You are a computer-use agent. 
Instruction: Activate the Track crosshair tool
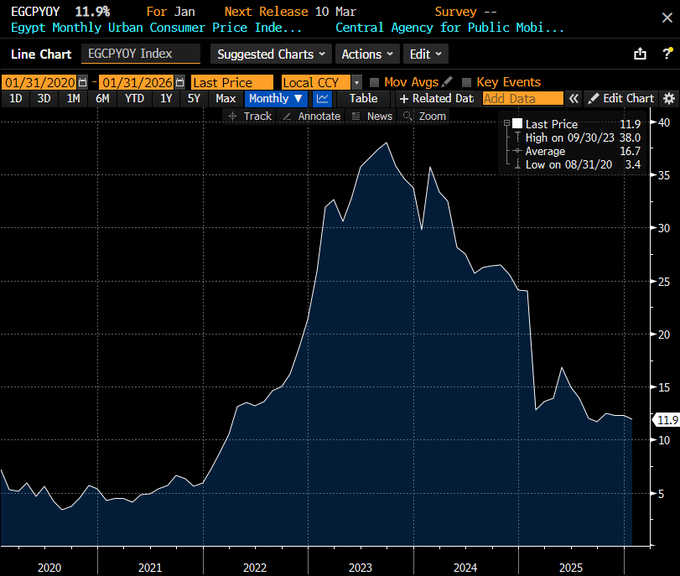pyautogui.click(x=249, y=116)
